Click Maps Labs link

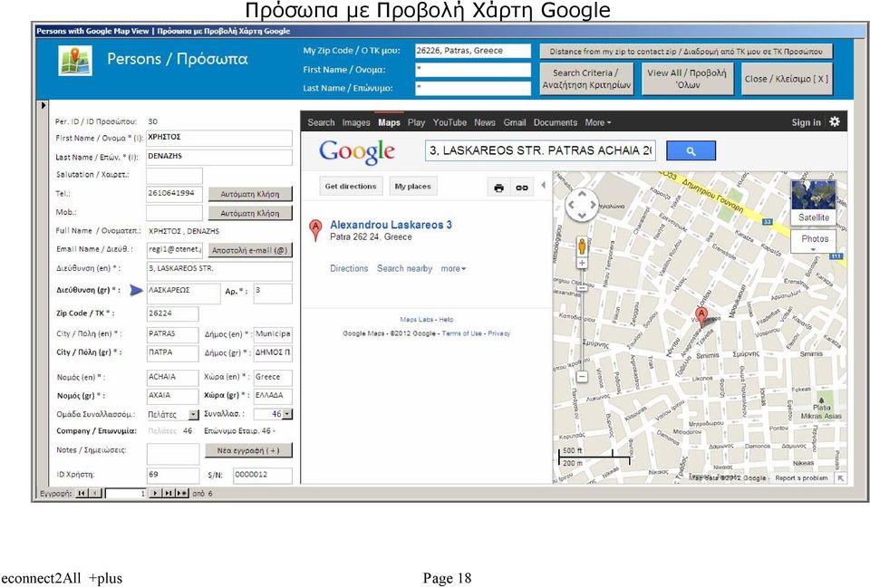coord(417,320)
